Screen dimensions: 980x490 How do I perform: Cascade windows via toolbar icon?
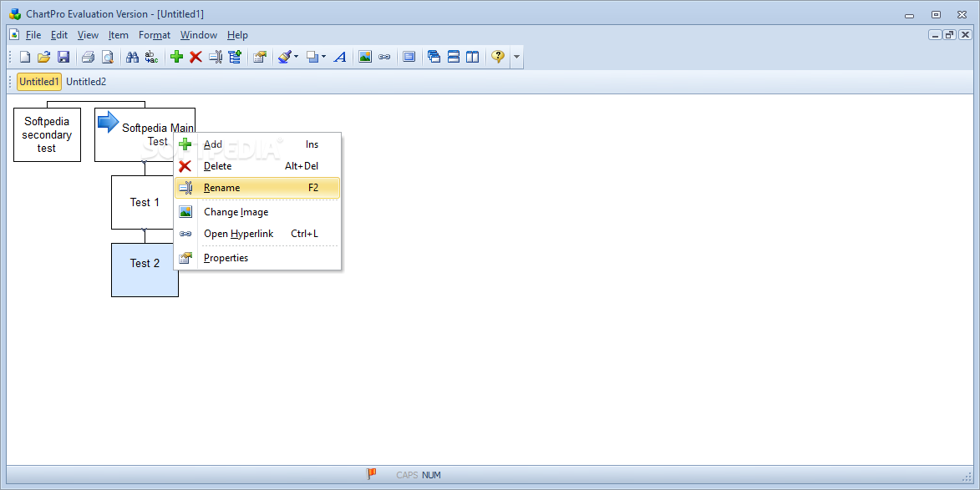434,57
